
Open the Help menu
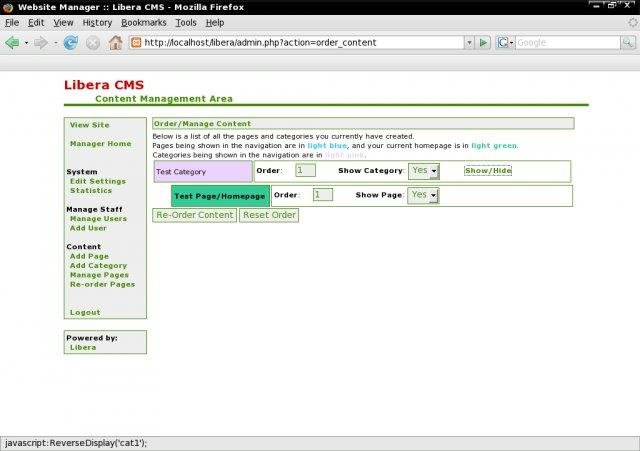[x=215, y=23]
